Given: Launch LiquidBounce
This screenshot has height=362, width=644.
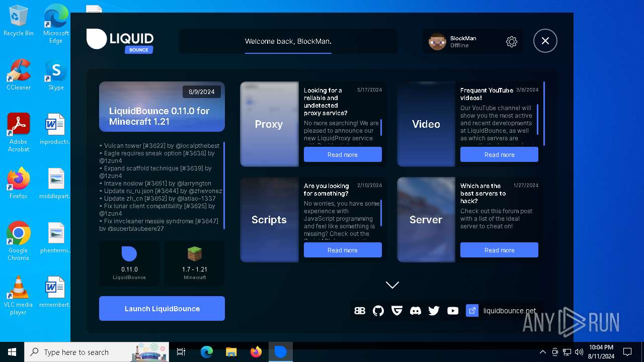Looking at the screenshot, I should pos(162,308).
